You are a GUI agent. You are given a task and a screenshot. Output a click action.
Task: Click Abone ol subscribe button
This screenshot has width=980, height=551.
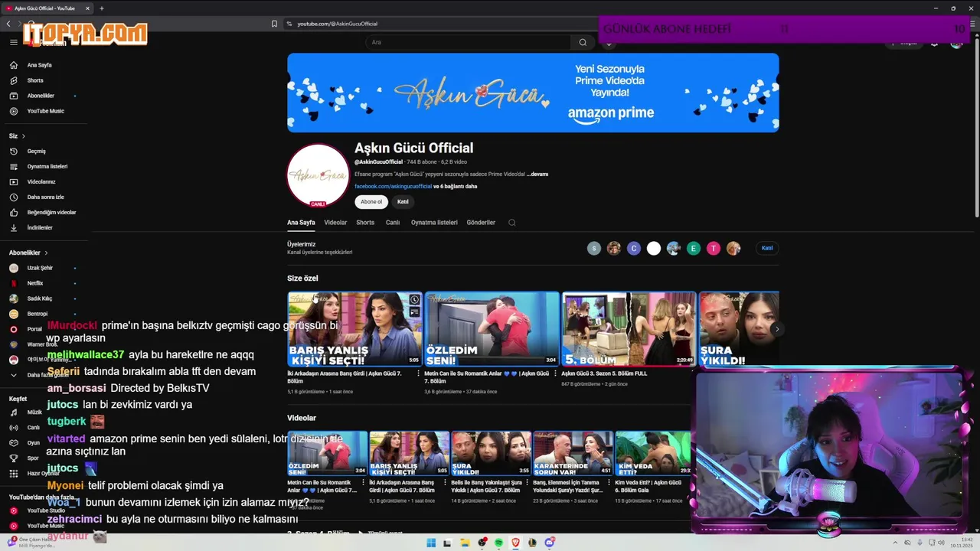(x=371, y=202)
